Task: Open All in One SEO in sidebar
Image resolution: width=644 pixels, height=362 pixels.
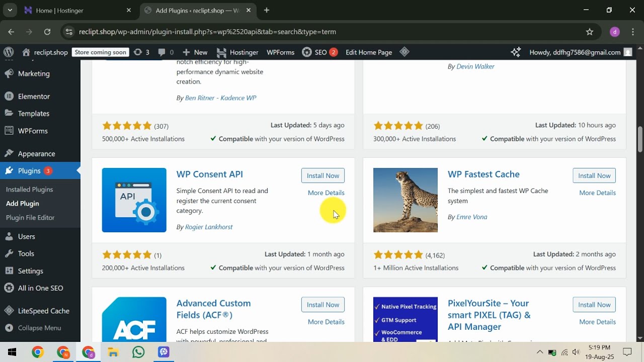Action: click(x=40, y=288)
